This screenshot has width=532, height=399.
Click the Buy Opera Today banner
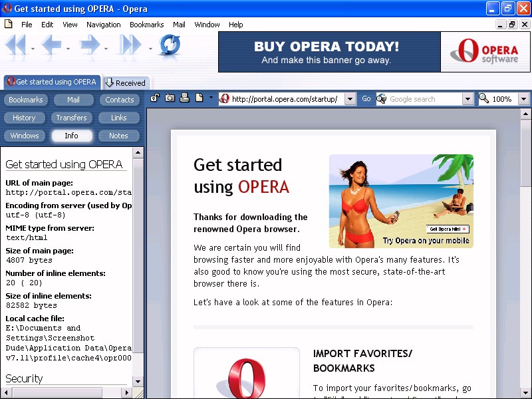(329, 52)
